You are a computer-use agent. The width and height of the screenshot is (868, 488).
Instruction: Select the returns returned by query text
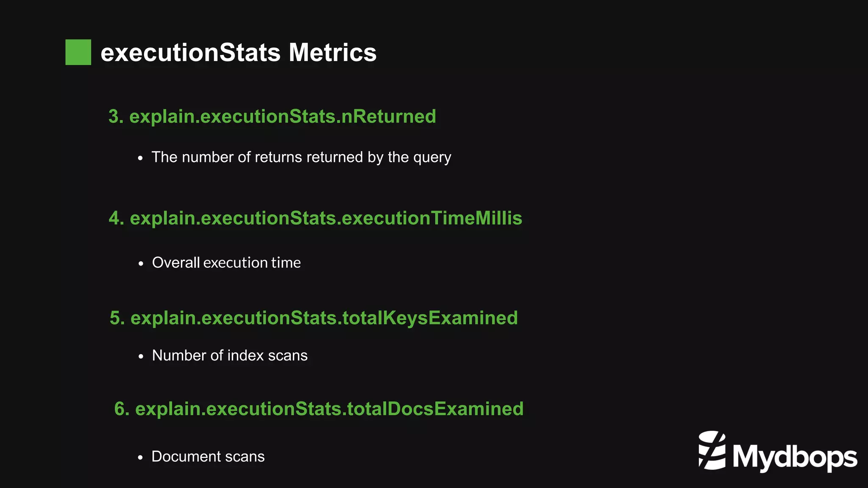(301, 158)
